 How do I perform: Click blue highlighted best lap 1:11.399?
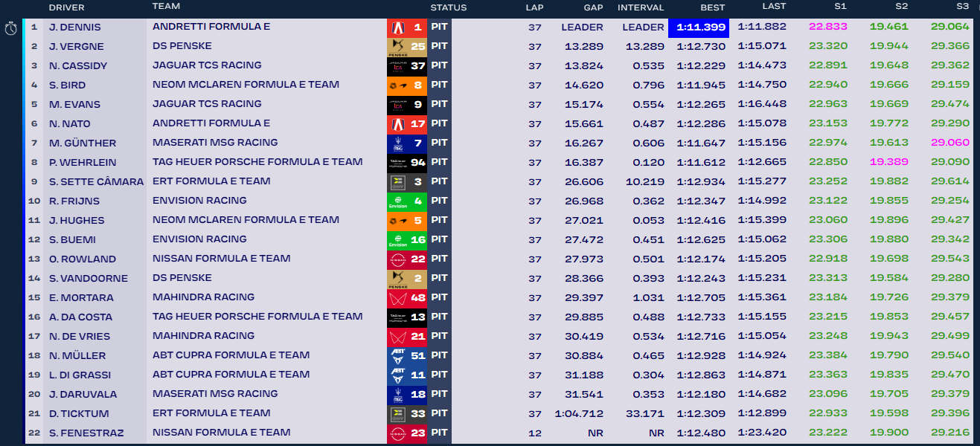pos(699,28)
